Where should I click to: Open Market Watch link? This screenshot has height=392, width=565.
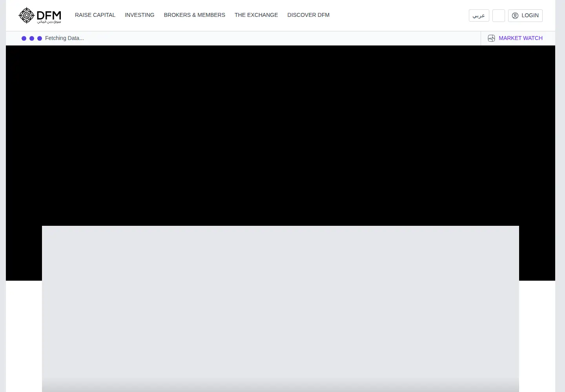coord(515,38)
